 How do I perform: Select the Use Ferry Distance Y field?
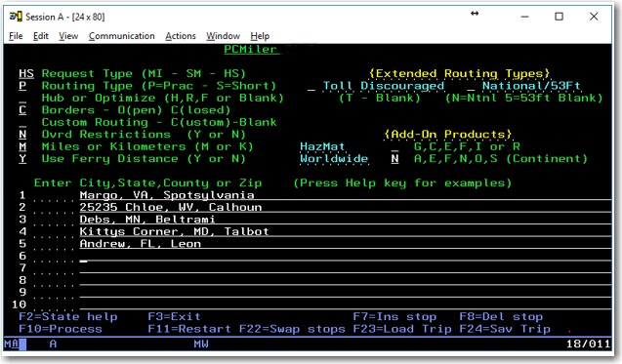pyautogui.click(x=22, y=159)
